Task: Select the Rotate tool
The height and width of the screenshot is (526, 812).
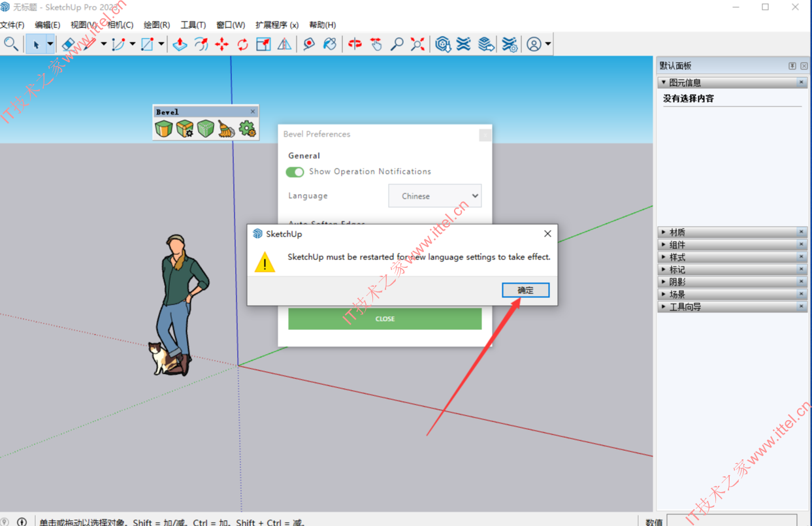Action: click(x=243, y=44)
